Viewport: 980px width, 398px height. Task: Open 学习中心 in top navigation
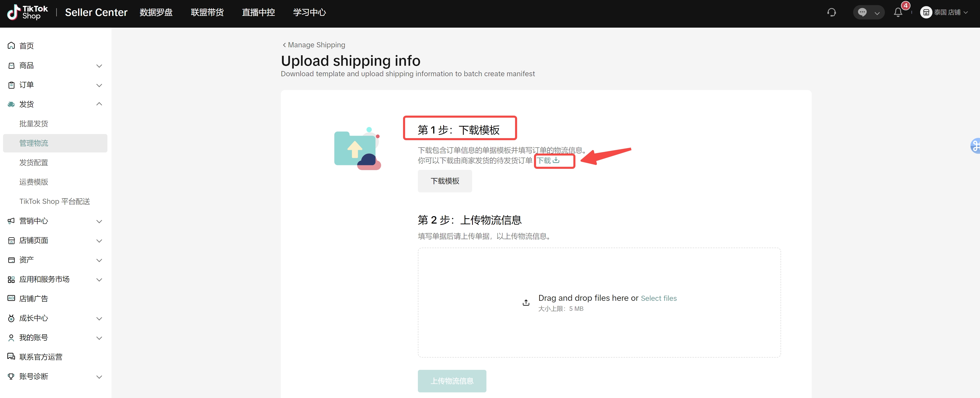(x=309, y=13)
